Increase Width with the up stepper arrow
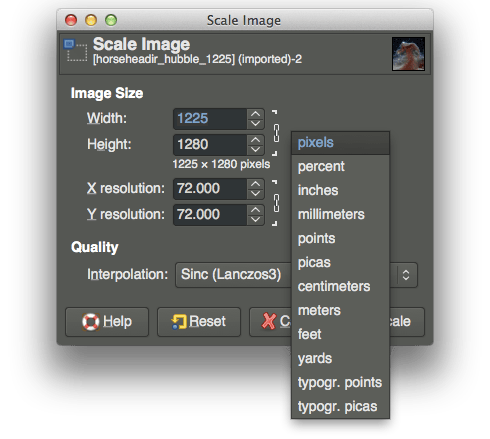 [x=256, y=114]
